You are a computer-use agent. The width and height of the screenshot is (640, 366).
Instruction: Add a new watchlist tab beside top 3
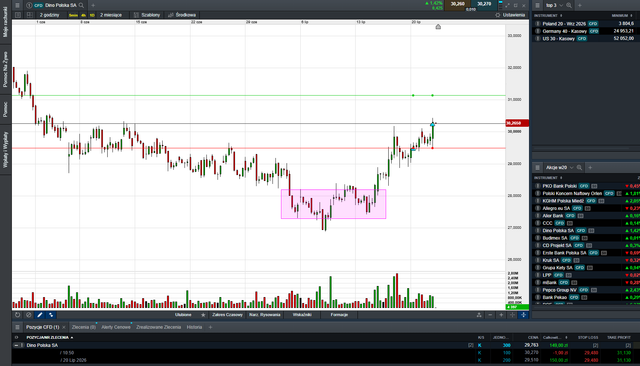click(580, 5)
